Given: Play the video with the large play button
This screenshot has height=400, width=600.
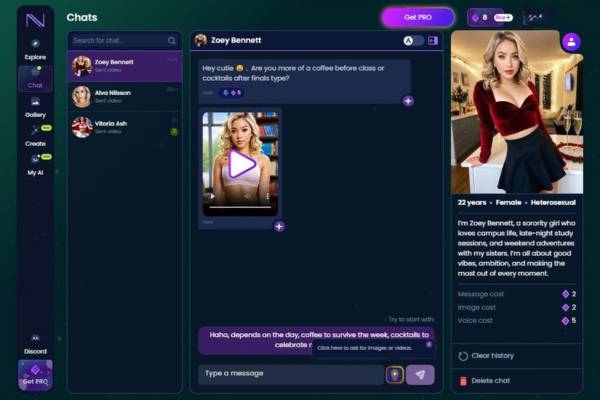Looking at the screenshot, I should tap(241, 164).
